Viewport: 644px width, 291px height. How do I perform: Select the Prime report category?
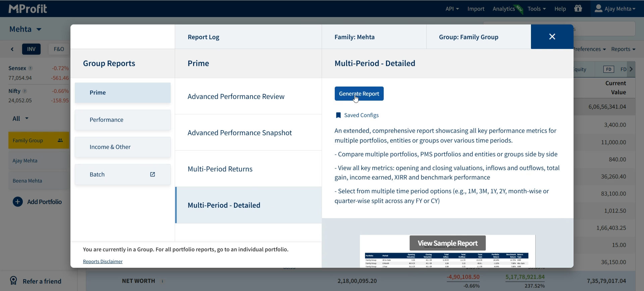(x=123, y=93)
